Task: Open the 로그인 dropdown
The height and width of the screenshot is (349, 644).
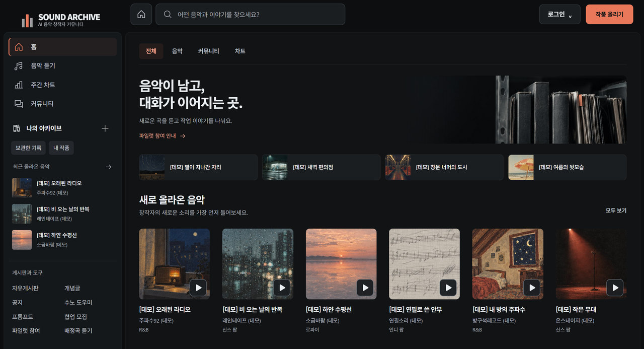Action: pos(559,14)
